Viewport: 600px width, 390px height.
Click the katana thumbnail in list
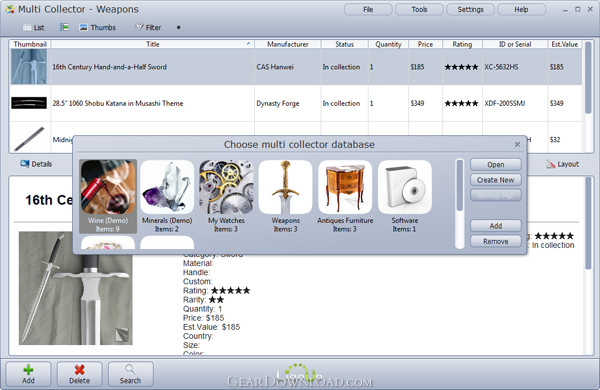(29, 103)
